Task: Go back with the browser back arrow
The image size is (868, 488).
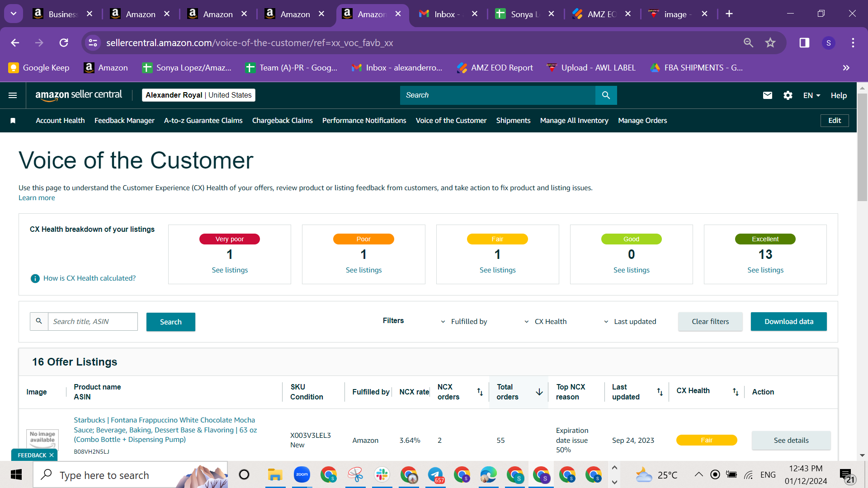Action: (15, 42)
